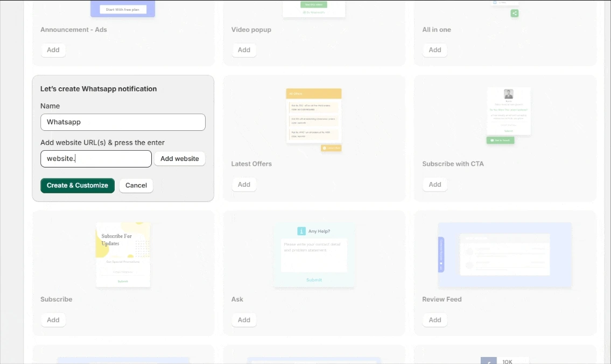The image size is (611, 364).
Task: Click the 'Video popup' card title
Action: (x=251, y=30)
